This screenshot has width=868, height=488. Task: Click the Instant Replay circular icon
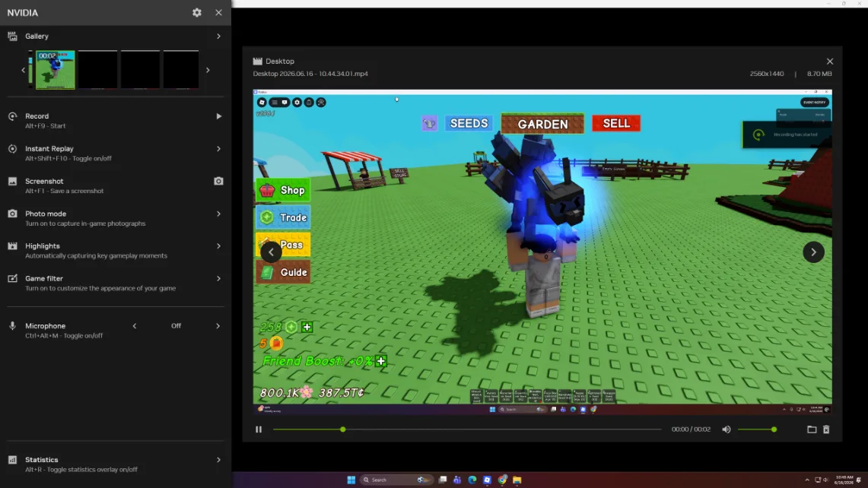[12, 149]
